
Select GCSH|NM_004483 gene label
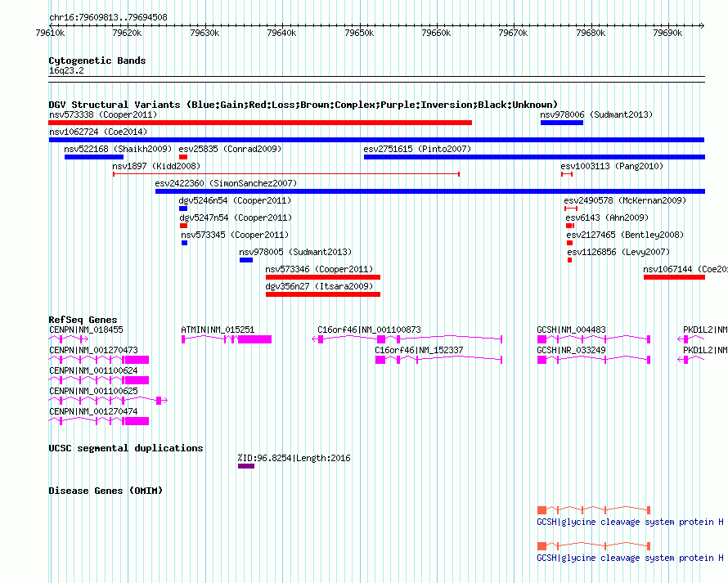571,330
